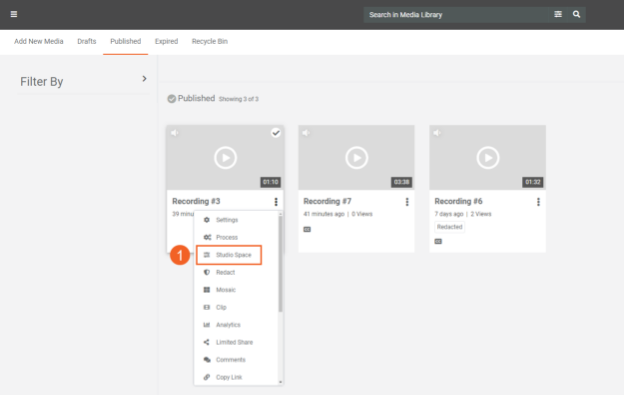Click speaker icon on Recording #7 thumbnail
This screenshot has height=395, width=624.
click(x=306, y=133)
